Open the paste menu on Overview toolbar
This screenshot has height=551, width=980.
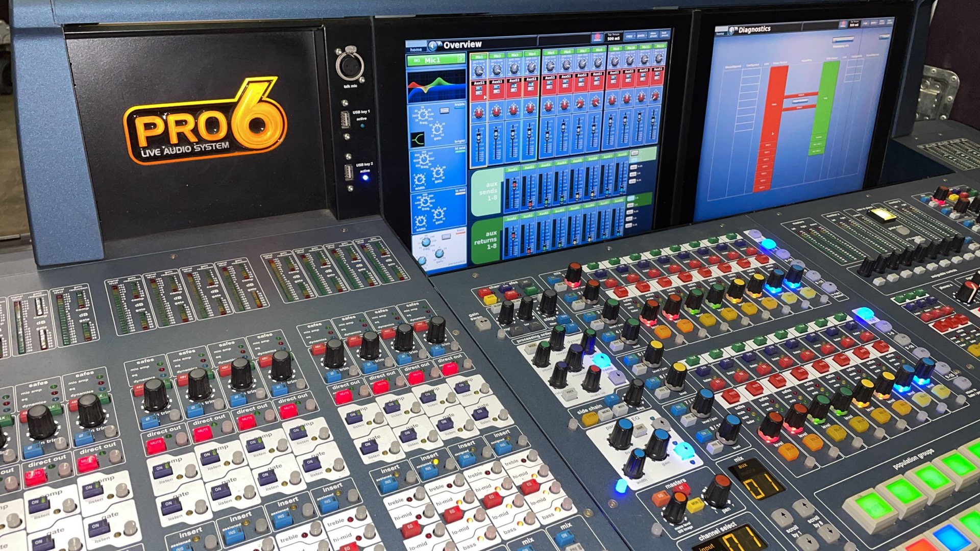click(x=641, y=36)
